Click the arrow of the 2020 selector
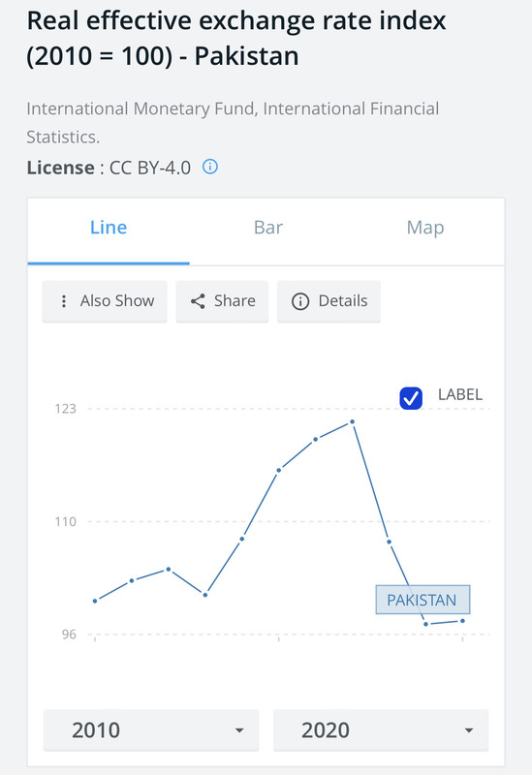 pos(469,730)
